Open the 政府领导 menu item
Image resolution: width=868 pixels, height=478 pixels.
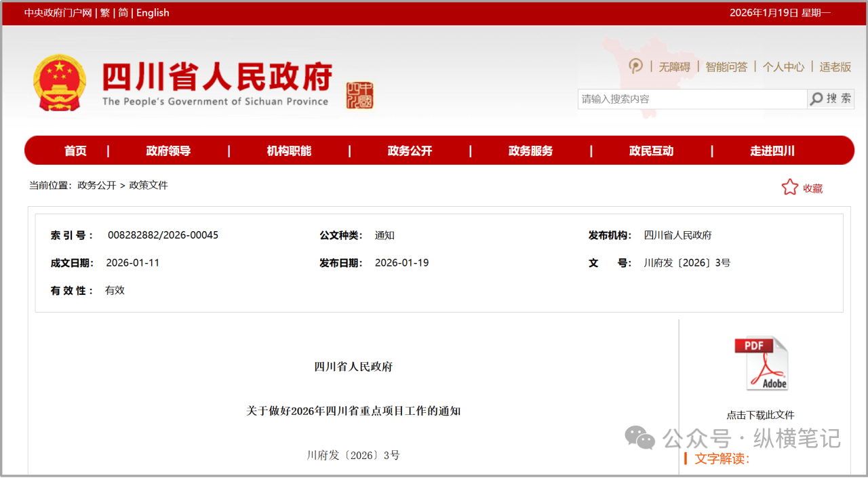168,151
